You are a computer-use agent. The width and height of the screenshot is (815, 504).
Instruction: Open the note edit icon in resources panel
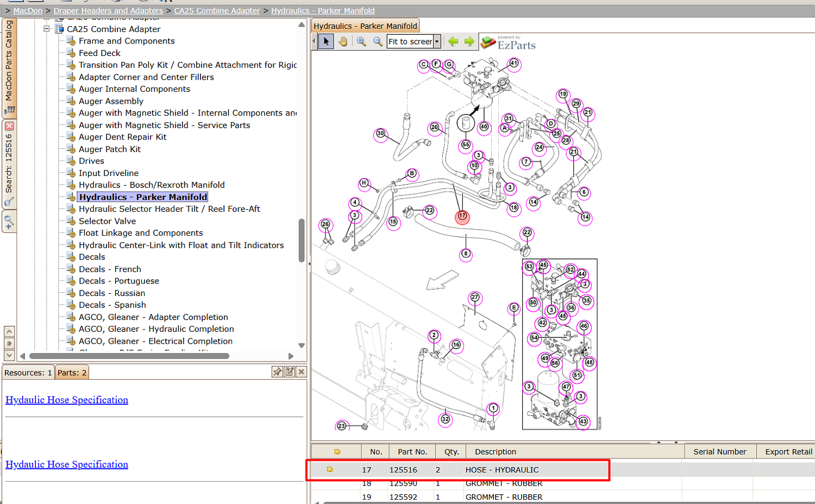(290, 371)
